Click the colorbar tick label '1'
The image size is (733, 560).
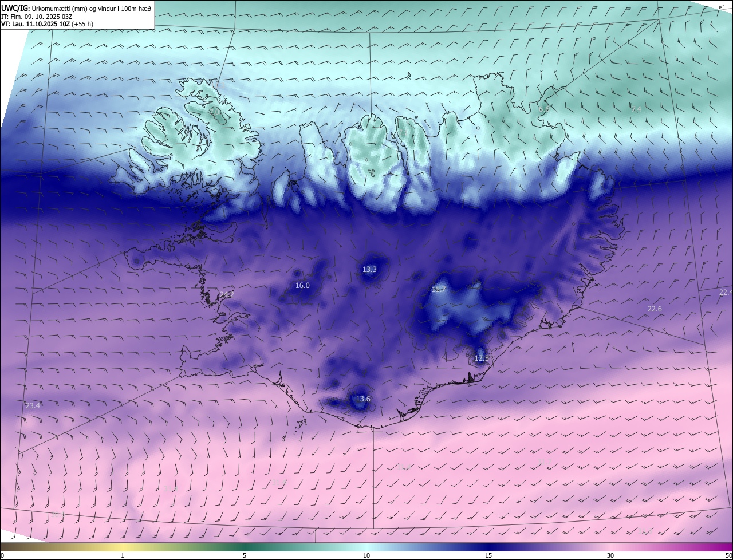123,555
